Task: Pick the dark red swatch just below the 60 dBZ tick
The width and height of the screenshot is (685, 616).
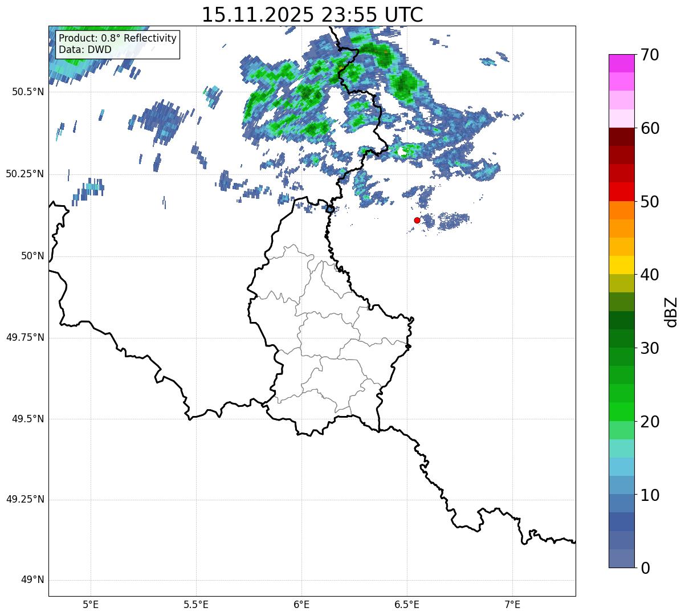Action: 621,137
